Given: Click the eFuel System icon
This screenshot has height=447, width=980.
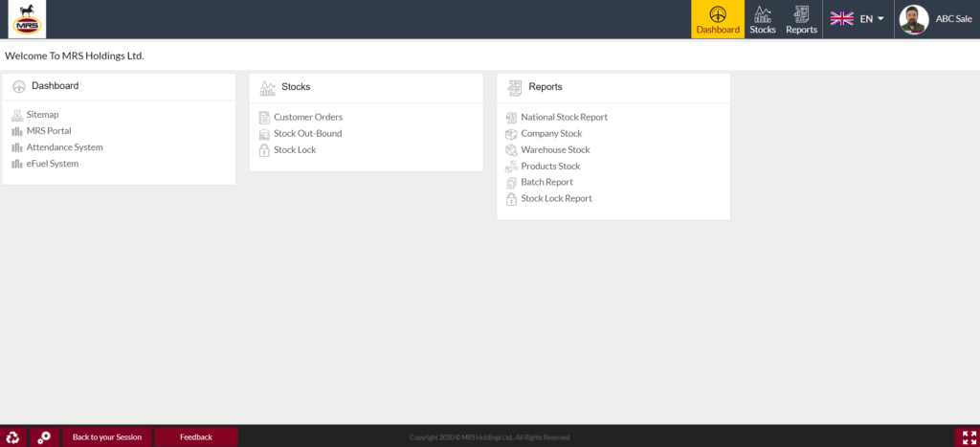Looking at the screenshot, I should 17,164.
